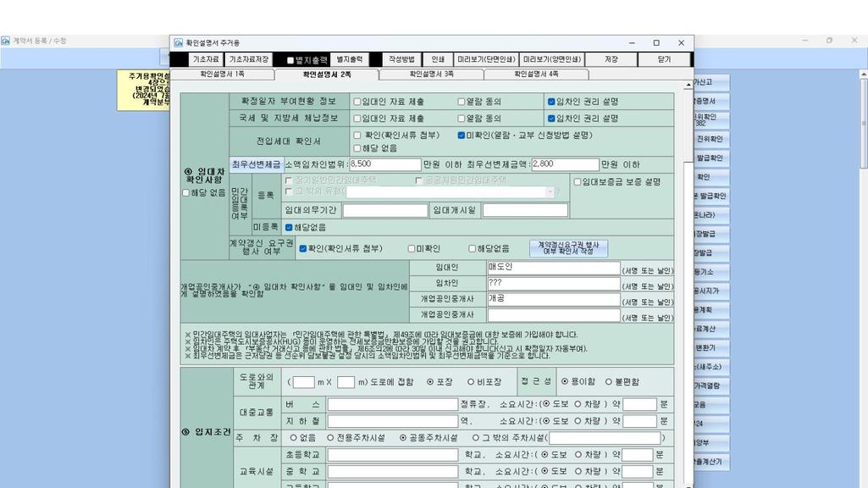Image resolution: width=868 pixels, height=488 pixels.
Task: Open the 작성방법 guide button
Action: point(401,59)
